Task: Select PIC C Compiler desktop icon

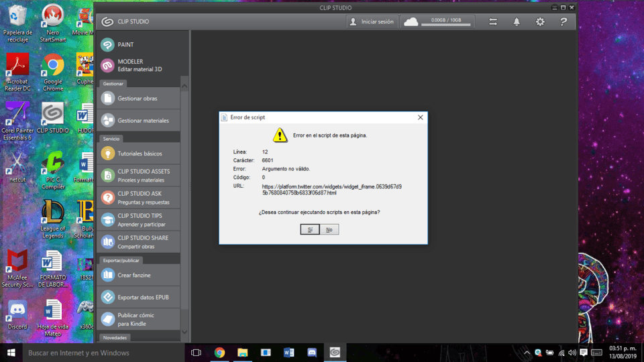Action: click(52, 170)
